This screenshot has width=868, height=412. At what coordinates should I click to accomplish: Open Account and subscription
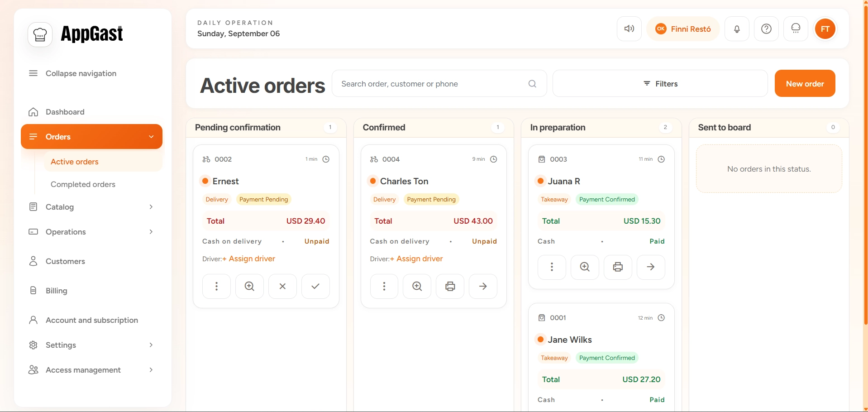click(x=91, y=320)
